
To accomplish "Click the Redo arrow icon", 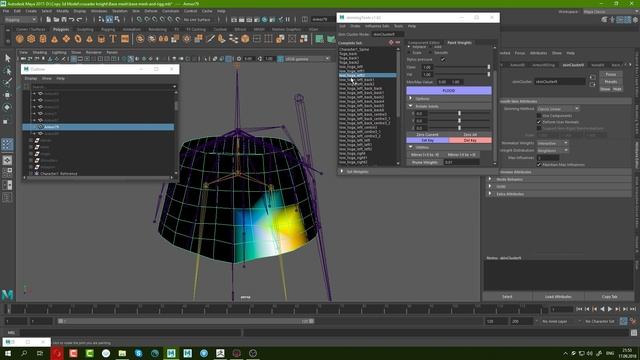I will coord(80,19).
